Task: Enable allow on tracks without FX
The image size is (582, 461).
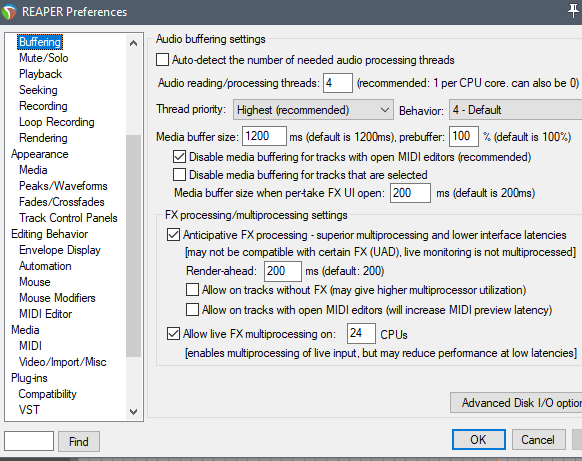Action: 192,290
